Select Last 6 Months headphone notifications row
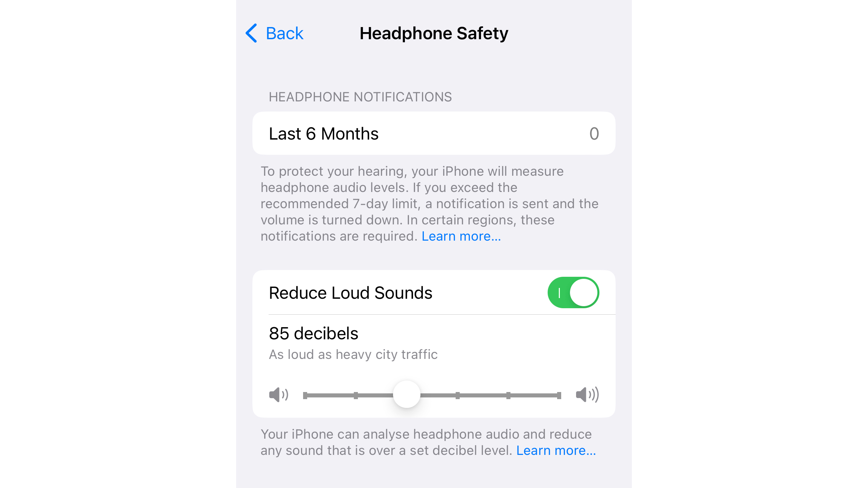This screenshot has width=868, height=488. pyautogui.click(x=434, y=133)
